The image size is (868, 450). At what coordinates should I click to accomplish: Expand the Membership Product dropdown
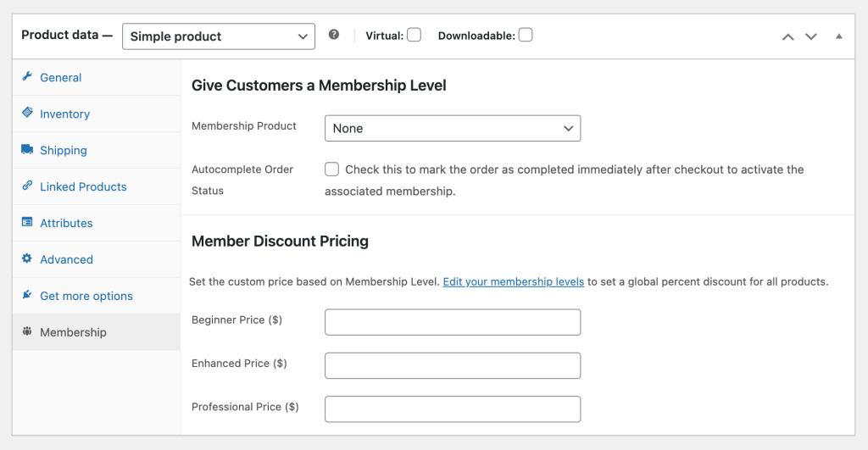click(453, 129)
